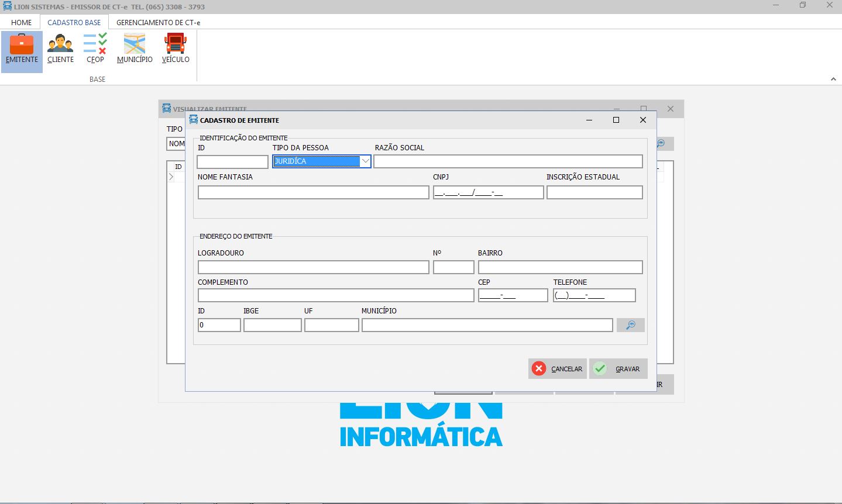Click the IBGE code field
The height and width of the screenshot is (504, 842).
(x=273, y=325)
